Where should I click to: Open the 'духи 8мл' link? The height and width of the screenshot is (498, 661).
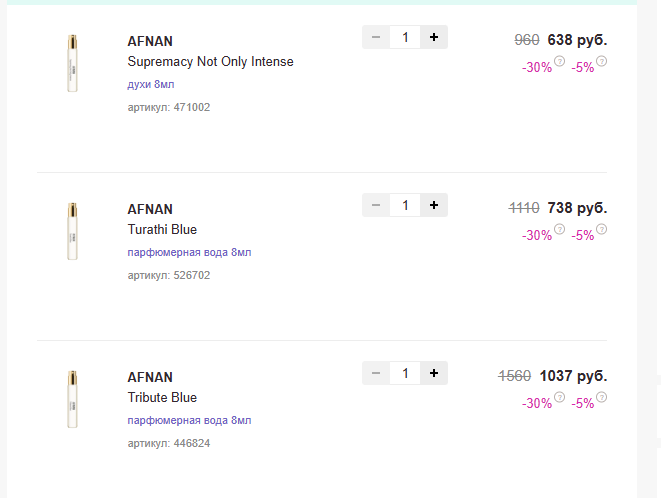pyautogui.click(x=151, y=84)
